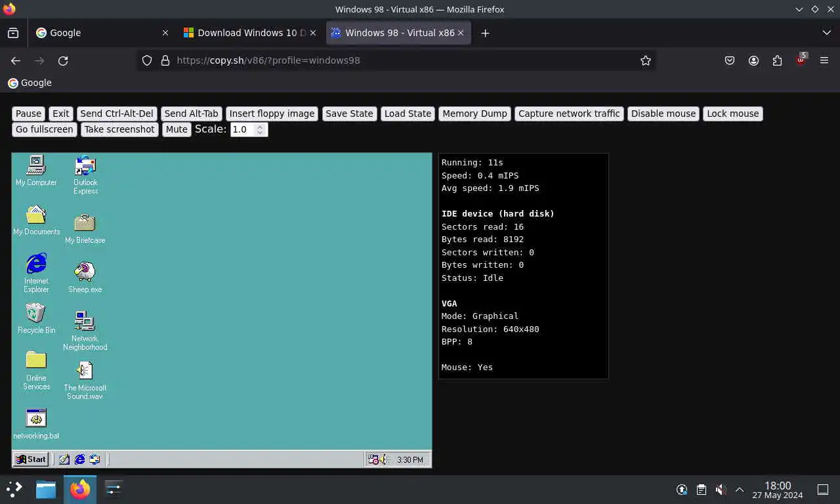Select the Recycle Bin icon
Viewport: 840px width, 504px height.
(36, 318)
